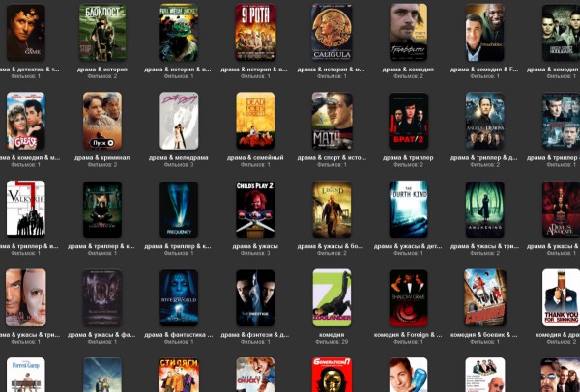Viewport: 580px width, 392px height.
Task: Click the 'драма & семейный' genre label
Action: coord(255,157)
